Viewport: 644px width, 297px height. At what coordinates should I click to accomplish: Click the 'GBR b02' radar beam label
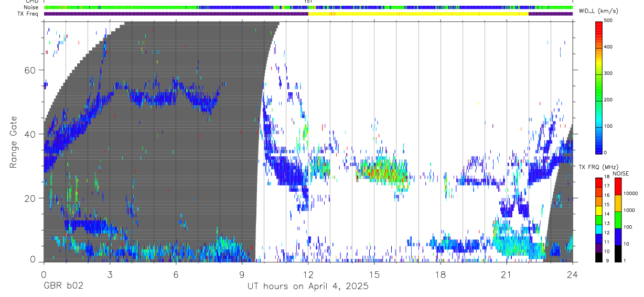tap(63, 287)
